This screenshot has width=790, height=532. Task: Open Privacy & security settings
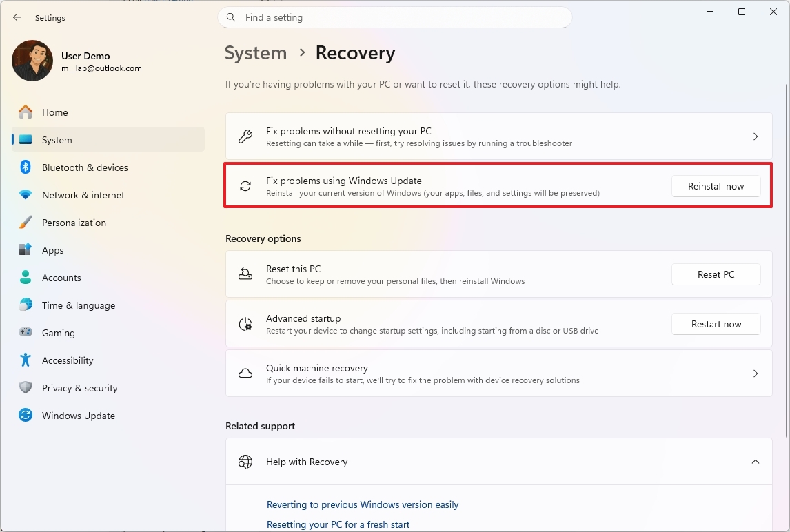click(x=80, y=388)
